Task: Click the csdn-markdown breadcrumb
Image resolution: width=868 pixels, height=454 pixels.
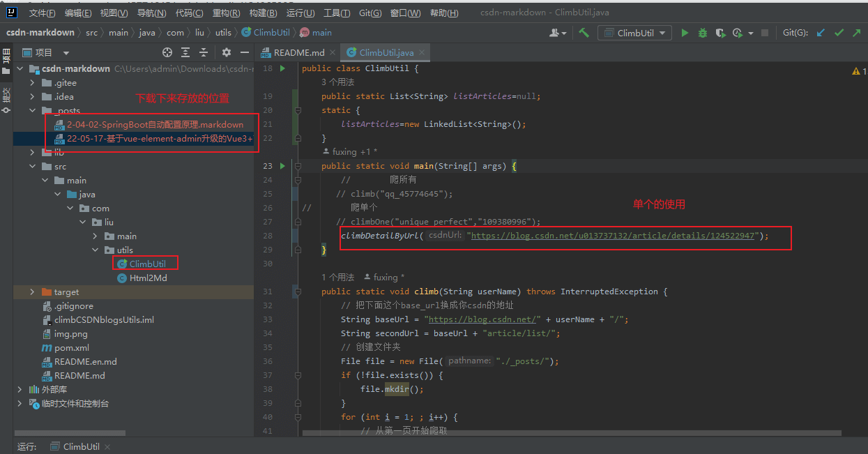Action: coord(40,32)
